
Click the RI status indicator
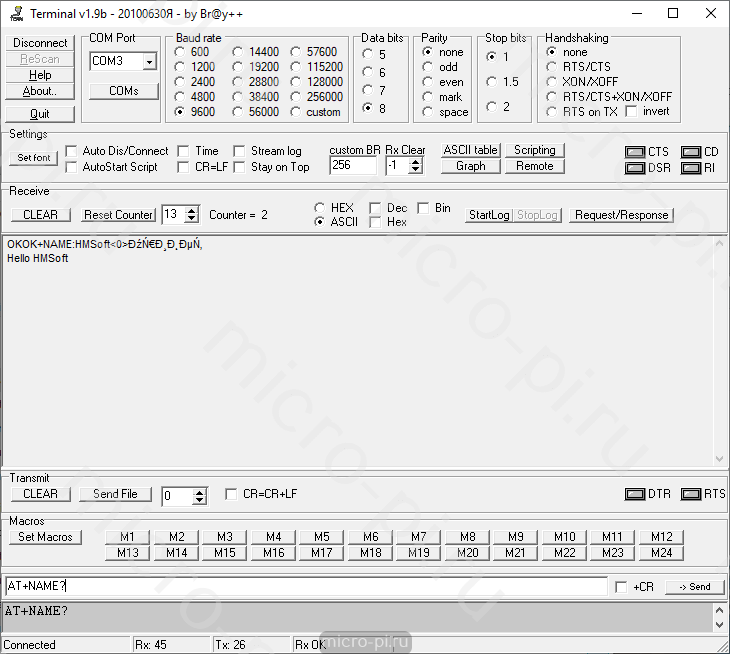click(690, 168)
